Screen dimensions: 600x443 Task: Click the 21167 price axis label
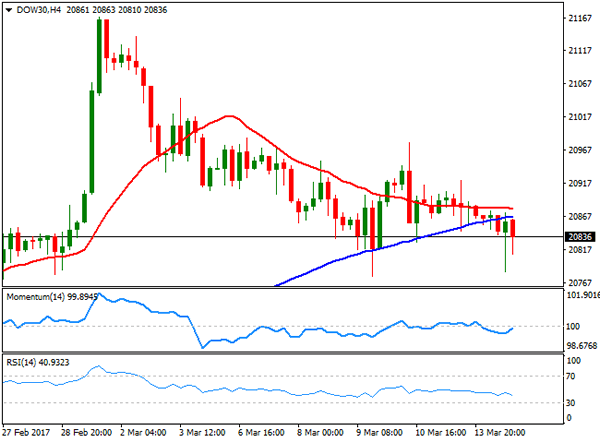tap(580, 18)
